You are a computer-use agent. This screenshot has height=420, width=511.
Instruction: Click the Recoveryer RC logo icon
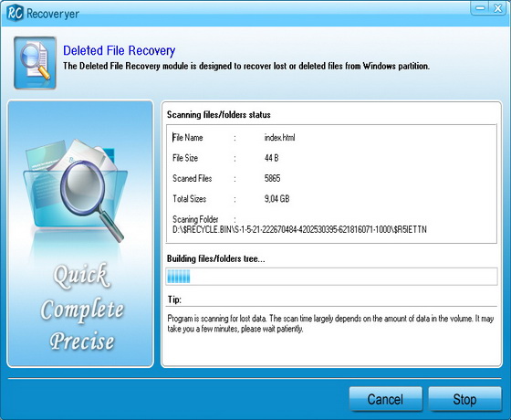pyautogui.click(x=15, y=13)
